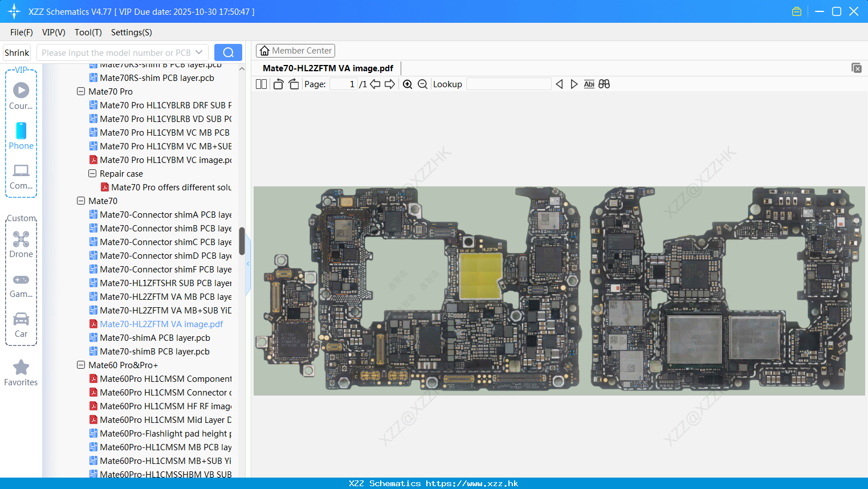The height and width of the screenshot is (489, 868).
Task: Toggle the two-page side-by-side view
Action: click(261, 84)
